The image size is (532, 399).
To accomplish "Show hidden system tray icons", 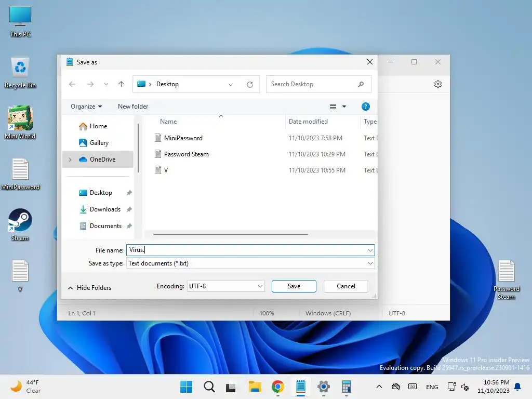I will [x=379, y=387].
